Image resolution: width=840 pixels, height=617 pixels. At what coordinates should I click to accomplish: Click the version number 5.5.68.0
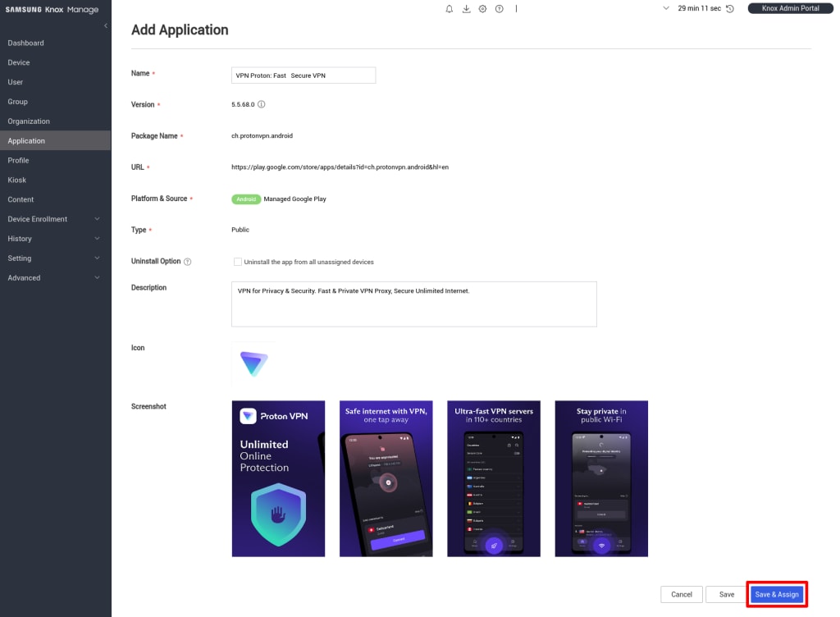[x=243, y=104]
